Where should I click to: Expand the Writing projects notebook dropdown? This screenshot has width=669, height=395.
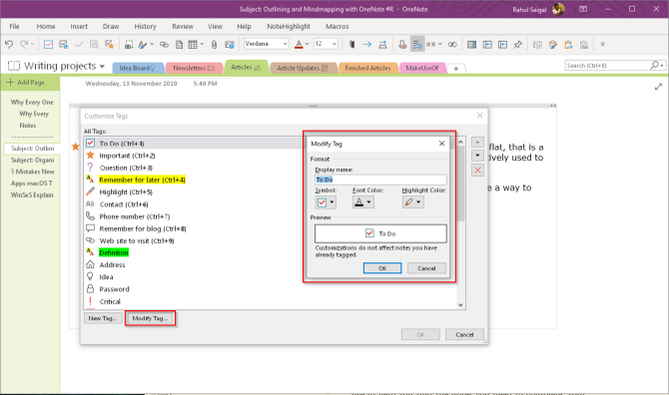coord(102,67)
